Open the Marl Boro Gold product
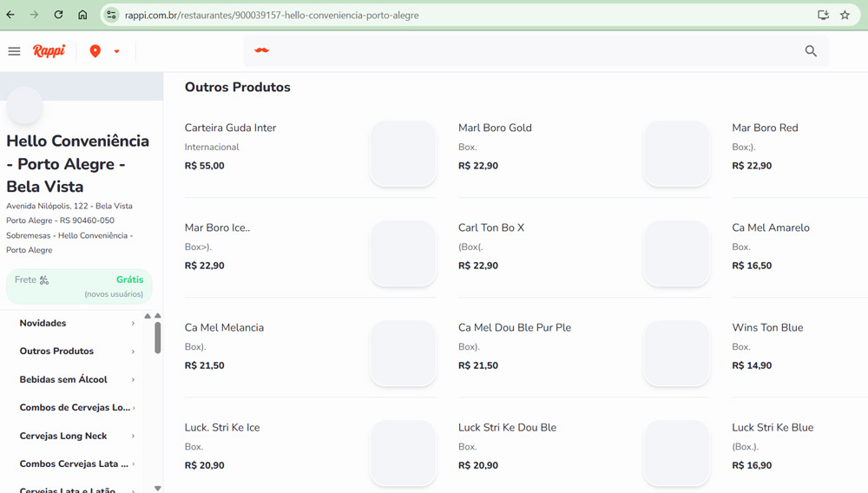This screenshot has width=868, height=493. (x=495, y=128)
